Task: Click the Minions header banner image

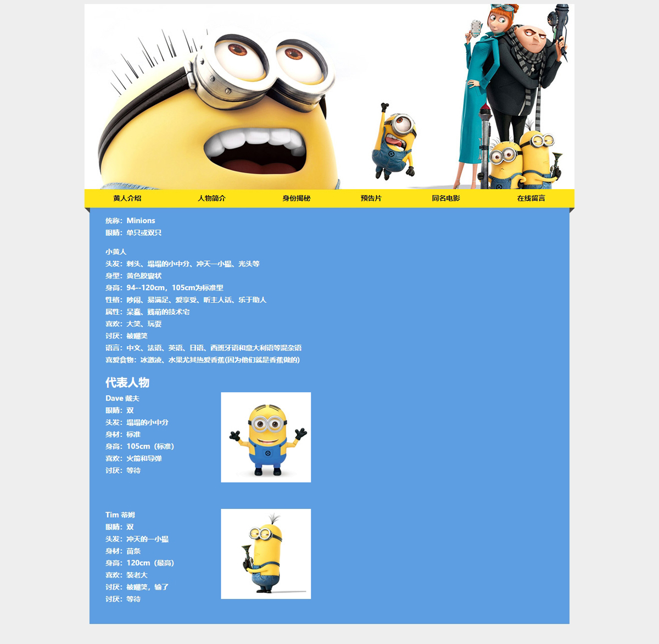Action: click(329, 97)
